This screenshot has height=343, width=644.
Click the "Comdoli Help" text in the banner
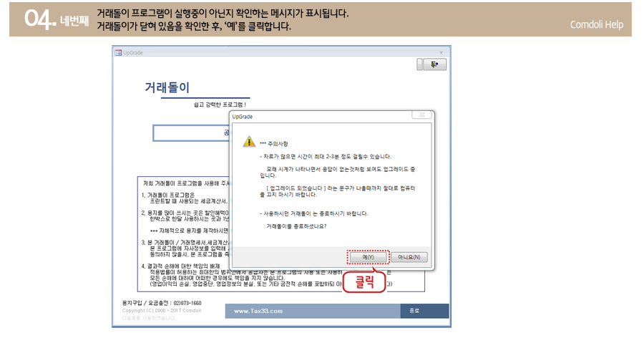point(596,24)
